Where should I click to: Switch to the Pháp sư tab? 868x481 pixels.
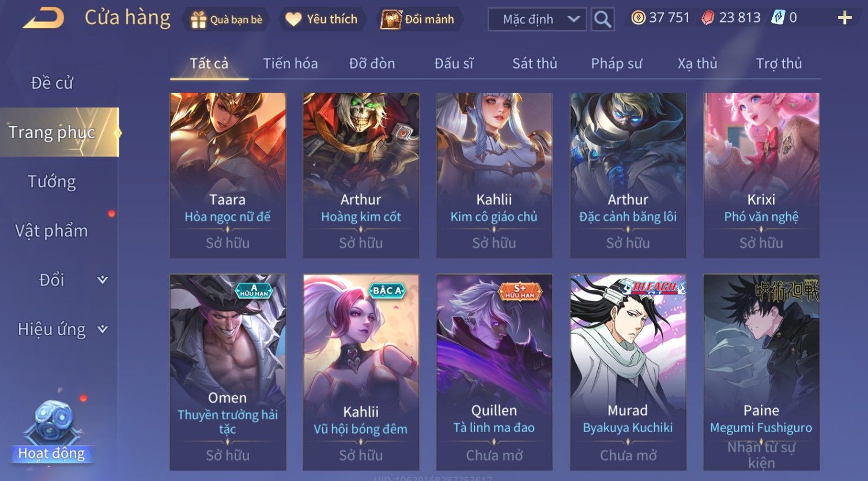tap(616, 63)
